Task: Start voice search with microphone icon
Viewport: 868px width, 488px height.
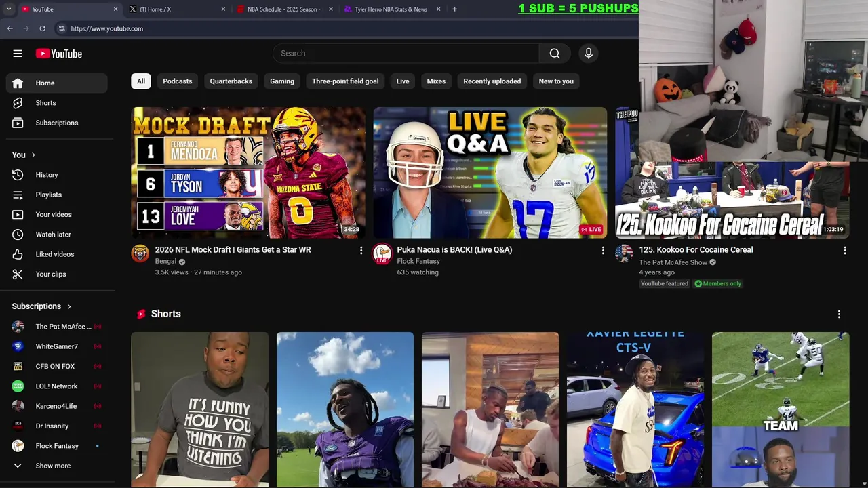Action: pyautogui.click(x=589, y=54)
